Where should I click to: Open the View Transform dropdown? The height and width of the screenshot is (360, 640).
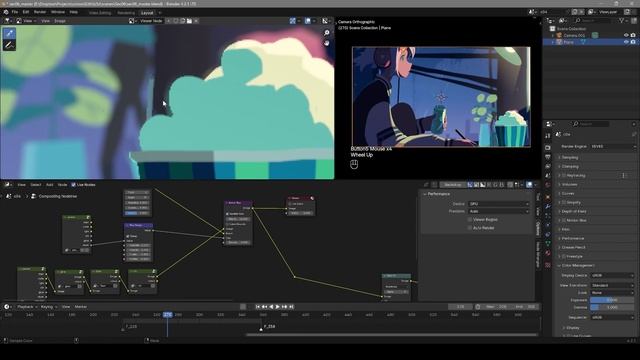click(x=612, y=285)
